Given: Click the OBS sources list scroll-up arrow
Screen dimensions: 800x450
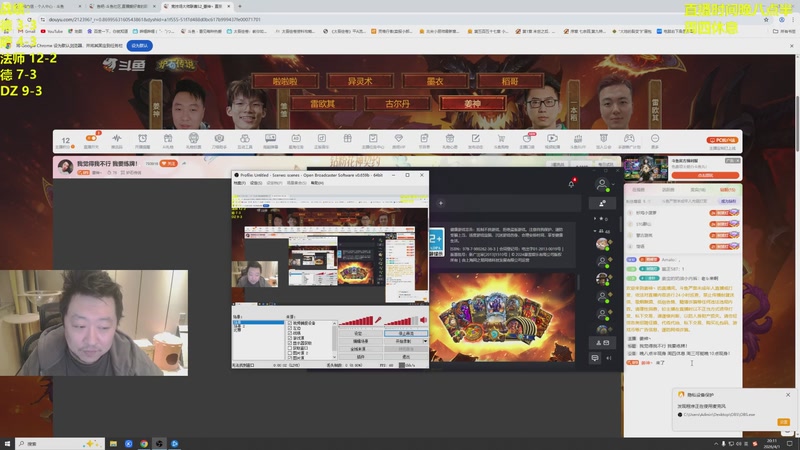Looking at the screenshot, I should click(335, 323).
